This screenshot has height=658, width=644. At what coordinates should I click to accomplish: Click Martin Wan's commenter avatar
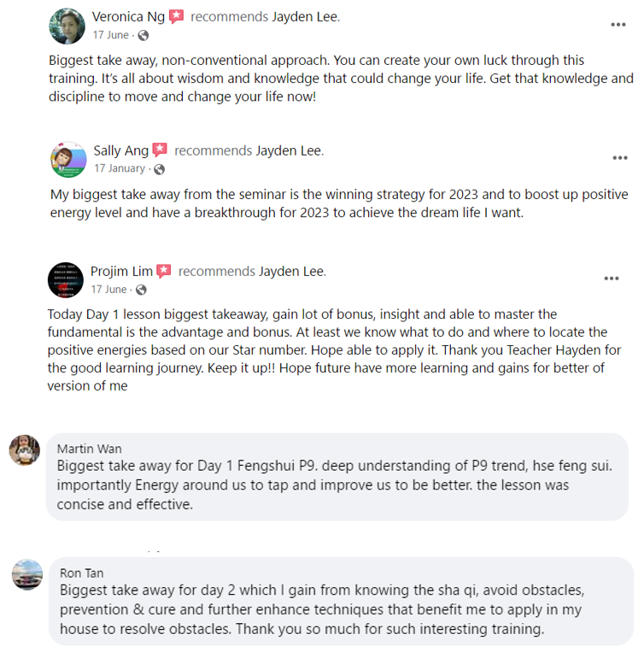click(25, 449)
